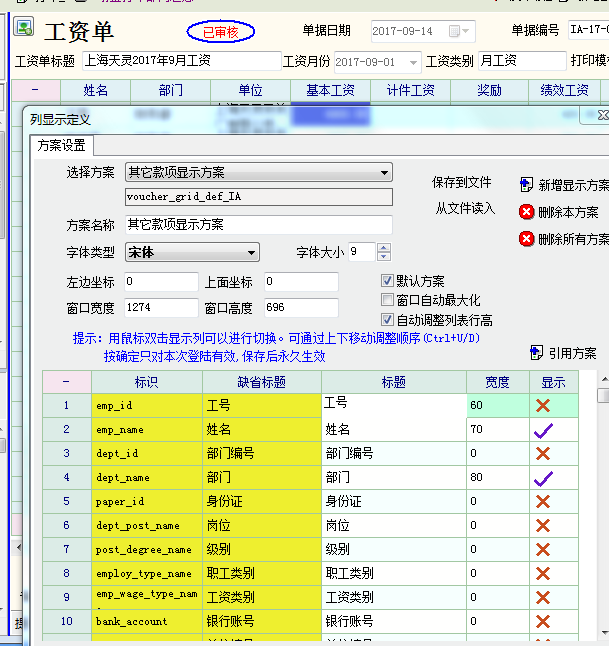This screenshot has width=609, height=646.
Task: Toggle the display X for emp_id row
Action: [544, 406]
